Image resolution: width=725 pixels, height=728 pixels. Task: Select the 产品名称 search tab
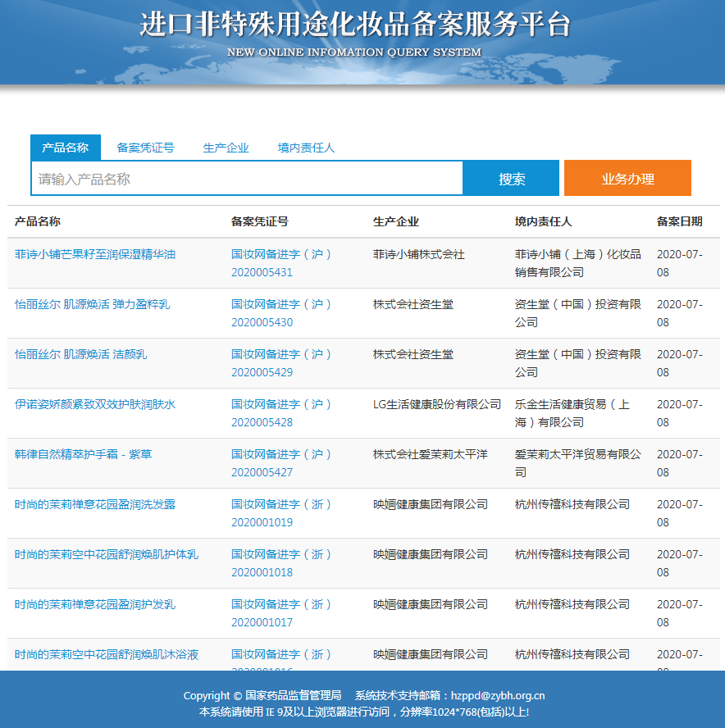click(66, 148)
